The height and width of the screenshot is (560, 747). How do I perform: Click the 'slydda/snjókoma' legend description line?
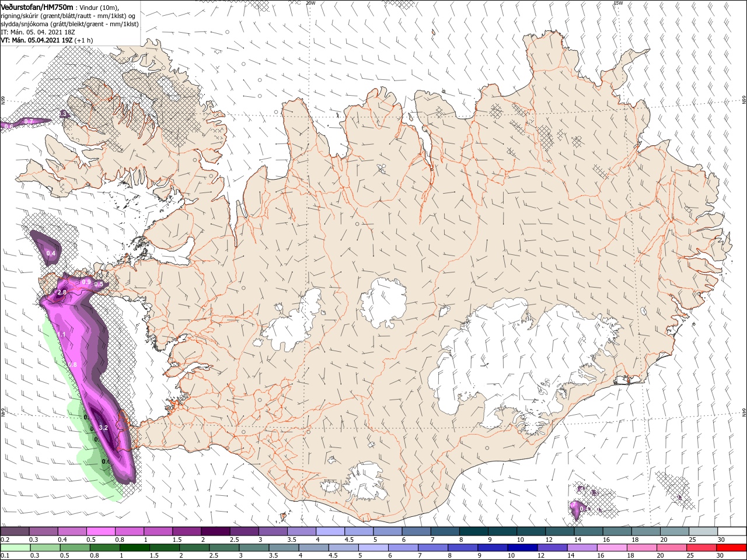(x=69, y=24)
